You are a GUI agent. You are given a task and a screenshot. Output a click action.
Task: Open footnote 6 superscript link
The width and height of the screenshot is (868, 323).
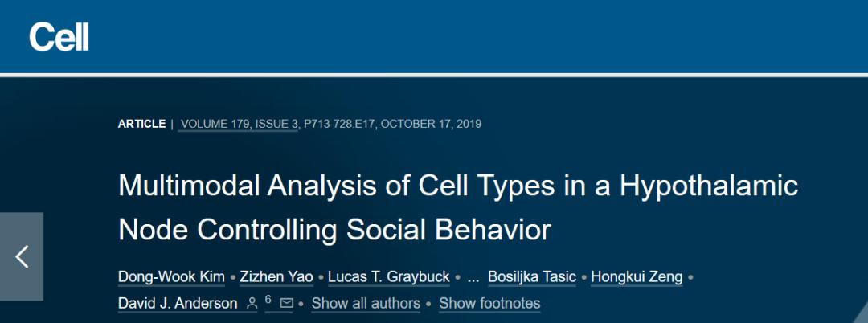(268, 299)
